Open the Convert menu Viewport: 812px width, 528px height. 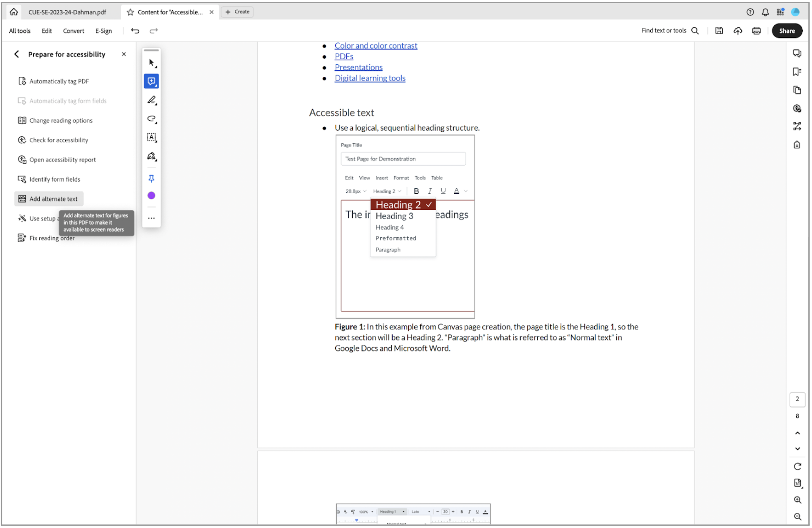(x=73, y=31)
